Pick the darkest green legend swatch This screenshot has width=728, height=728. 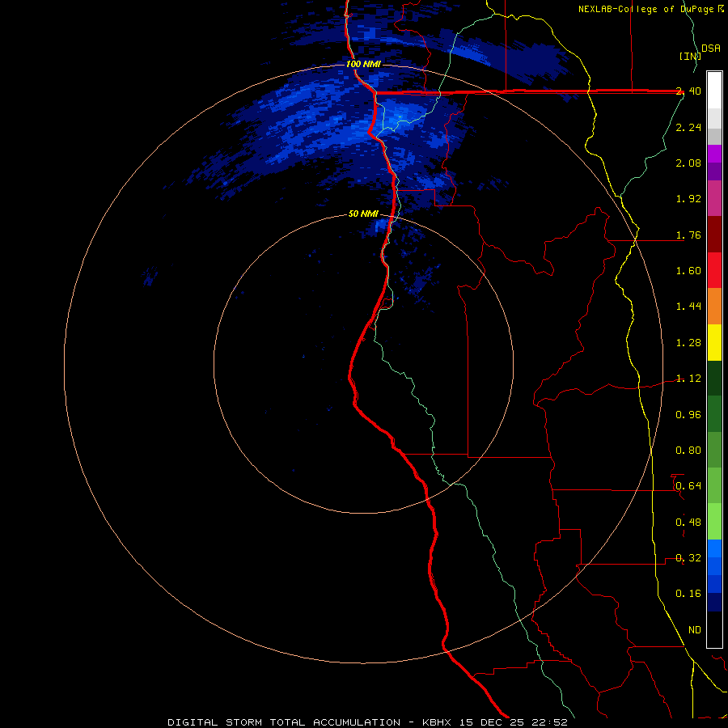tap(714, 378)
